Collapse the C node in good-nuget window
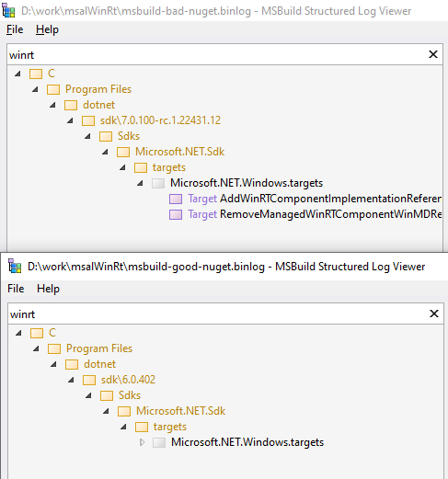448x479 pixels. click(x=19, y=333)
